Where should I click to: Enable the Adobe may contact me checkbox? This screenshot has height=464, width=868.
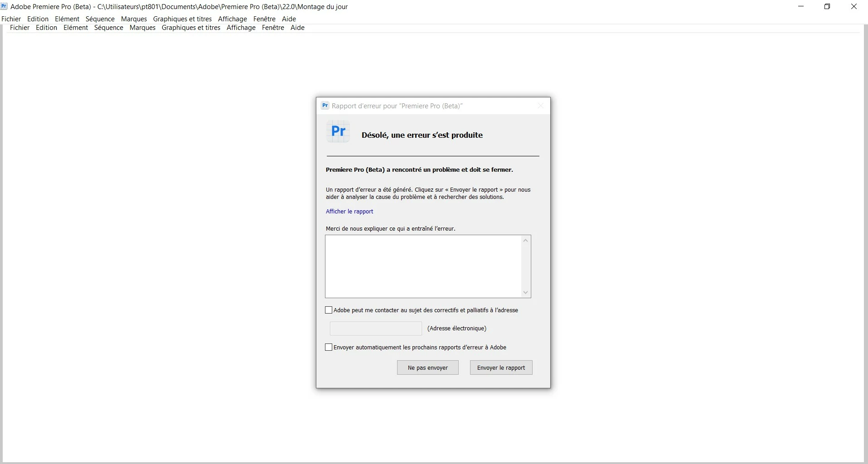click(x=329, y=310)
